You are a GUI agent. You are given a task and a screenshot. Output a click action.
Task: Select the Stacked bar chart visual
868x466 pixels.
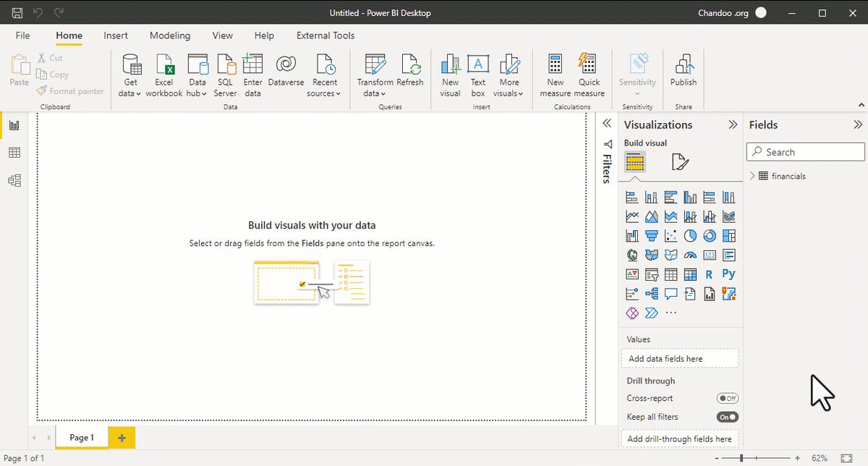tap(631, 197)
